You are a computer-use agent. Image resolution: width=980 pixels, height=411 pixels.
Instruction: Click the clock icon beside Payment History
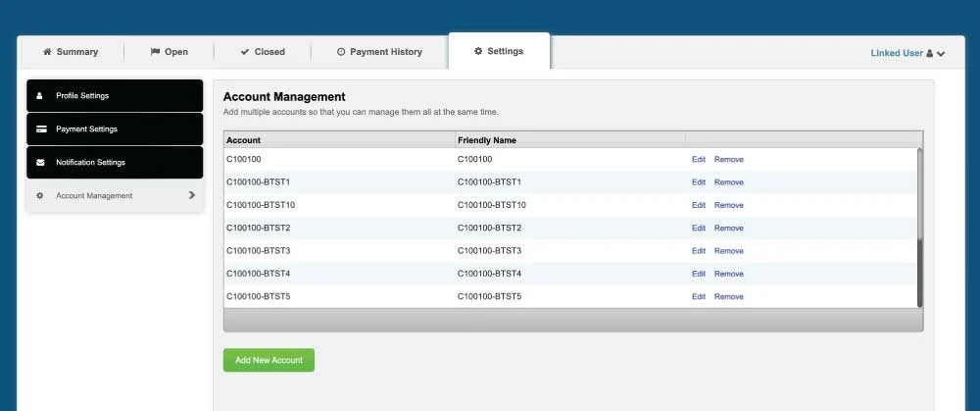[341, 52]
